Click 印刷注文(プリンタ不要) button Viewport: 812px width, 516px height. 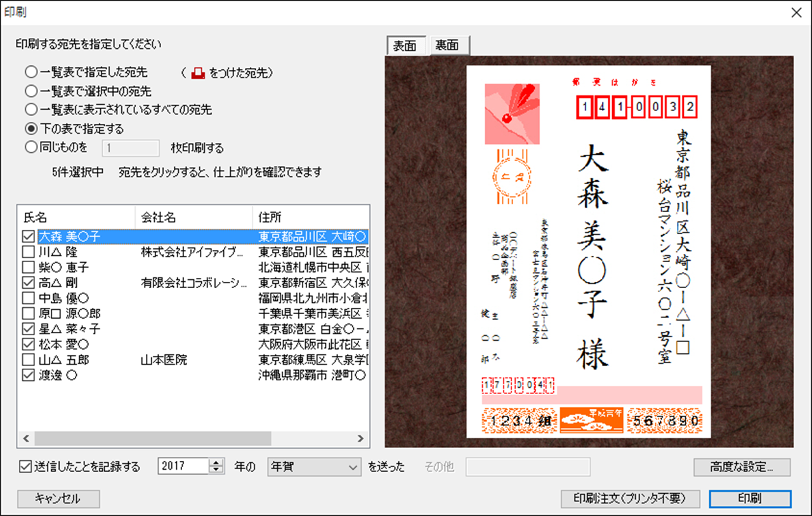point(629,499)
